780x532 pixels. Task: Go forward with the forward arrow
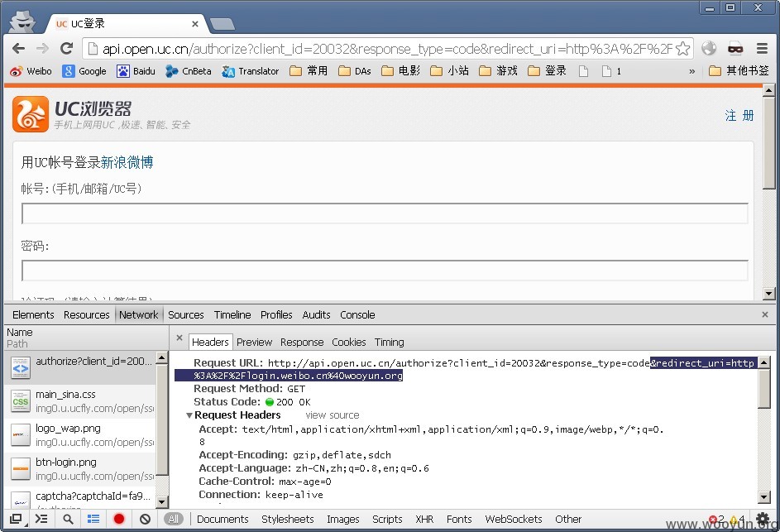(43, 48)
